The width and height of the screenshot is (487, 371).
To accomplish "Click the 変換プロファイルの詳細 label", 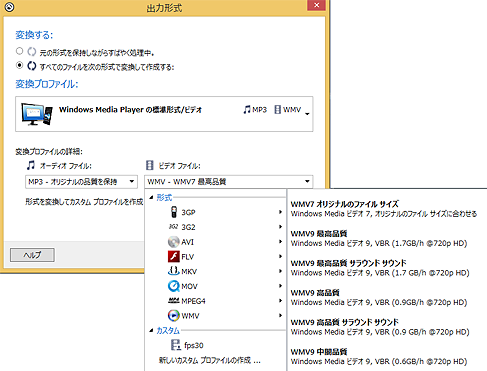I will [49, 152].
